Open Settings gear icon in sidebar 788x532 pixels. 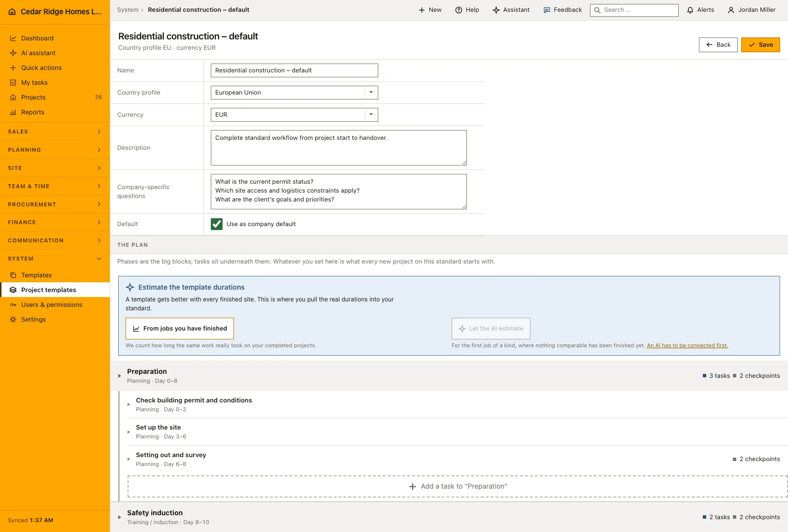pos(13,320)
